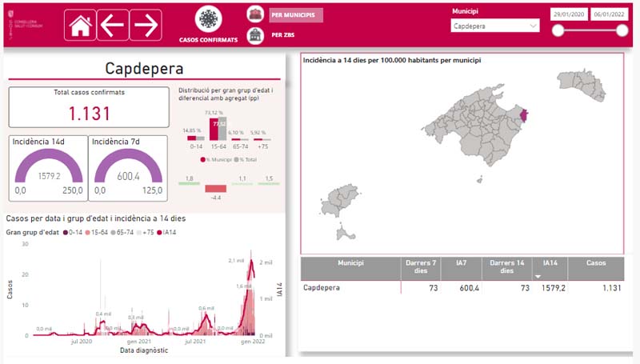Screen dimensions: 640x364
Task: Click the forward arrow navigation button
Action: (146, 26)
